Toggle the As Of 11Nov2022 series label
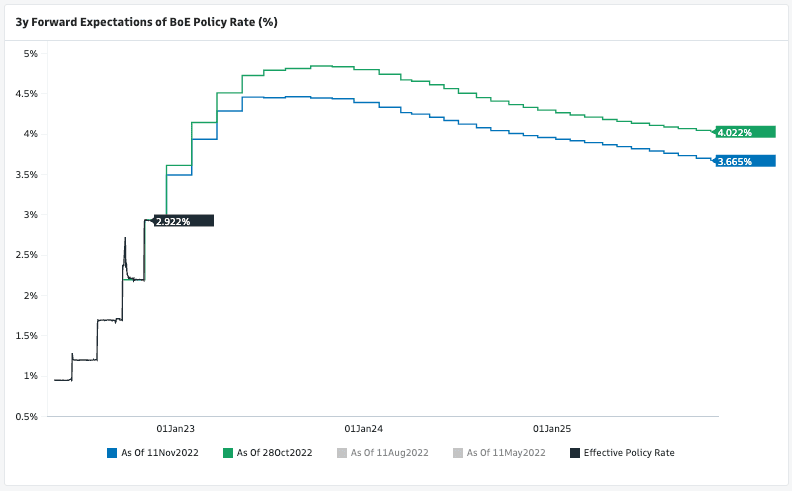Viewport: 792px width, 491px height. (160, 453)
